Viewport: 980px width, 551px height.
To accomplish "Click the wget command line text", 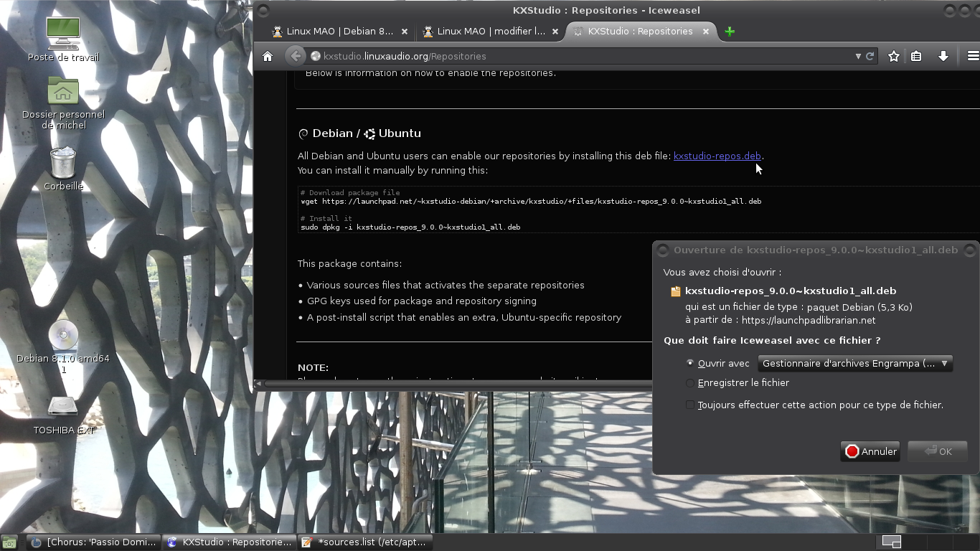I will (x=531, y=202).
